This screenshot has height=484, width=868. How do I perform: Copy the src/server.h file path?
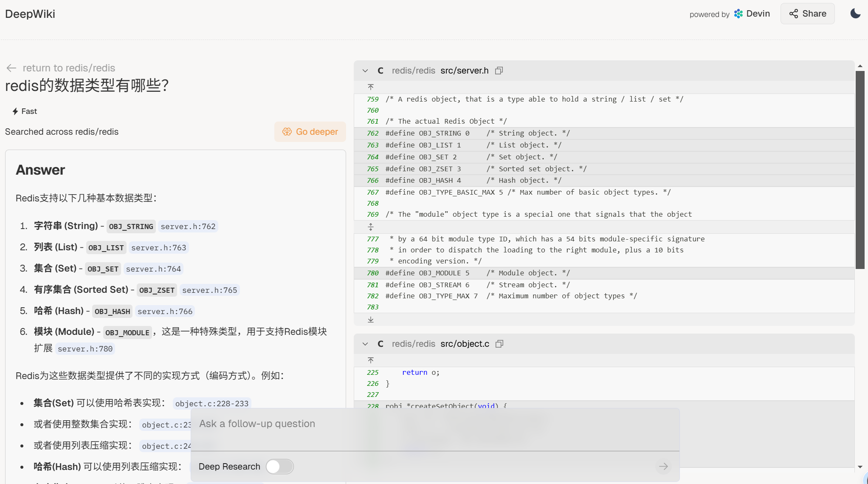499,71
